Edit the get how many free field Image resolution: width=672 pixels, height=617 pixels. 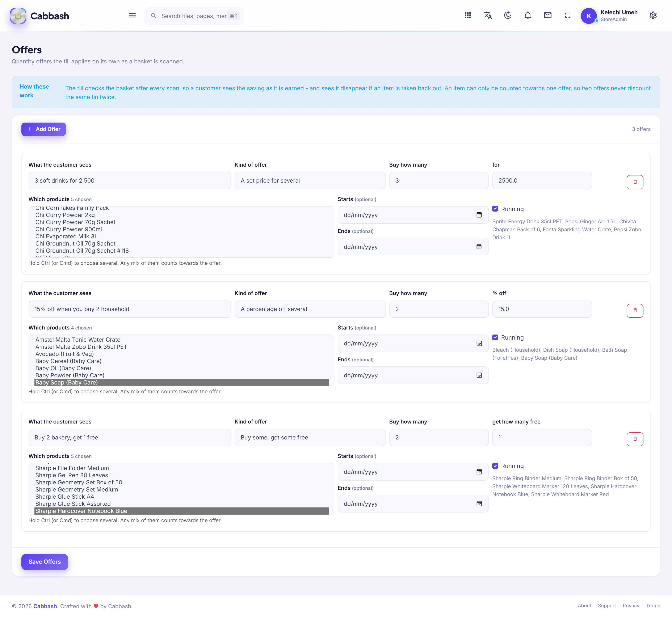pyautogui.click(x=542, y=438)
